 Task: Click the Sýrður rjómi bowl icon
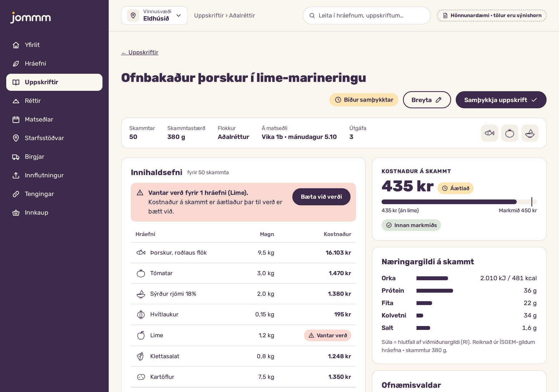(141, 294)
